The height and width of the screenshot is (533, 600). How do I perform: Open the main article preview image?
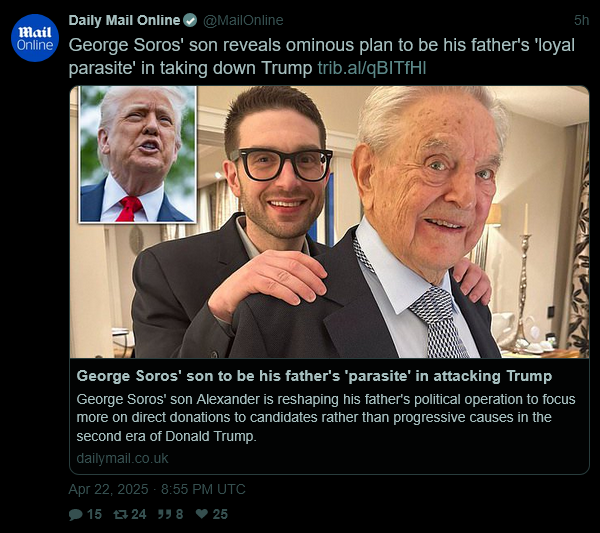tap(400, 230)
